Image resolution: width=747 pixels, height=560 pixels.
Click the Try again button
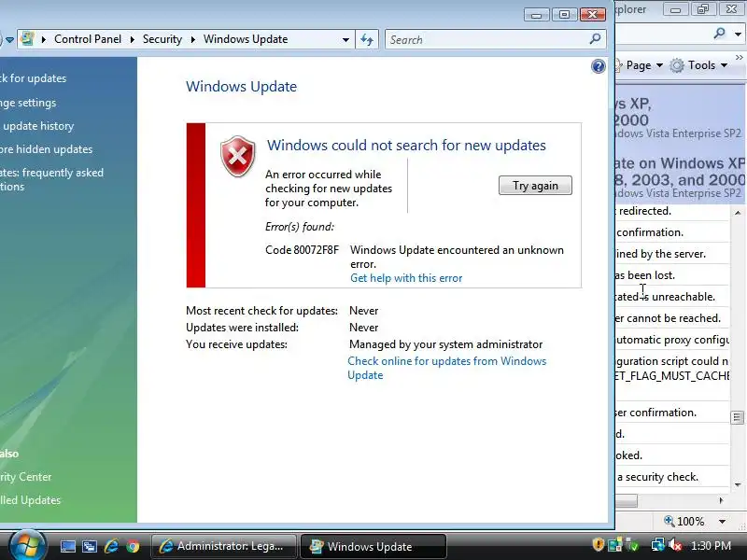[535, 185]
